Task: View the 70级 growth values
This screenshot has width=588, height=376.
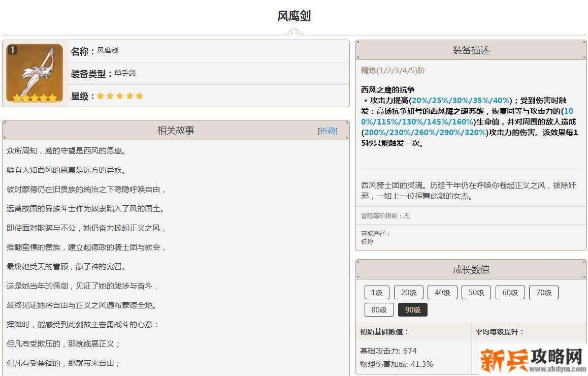Action: point(543,293)
